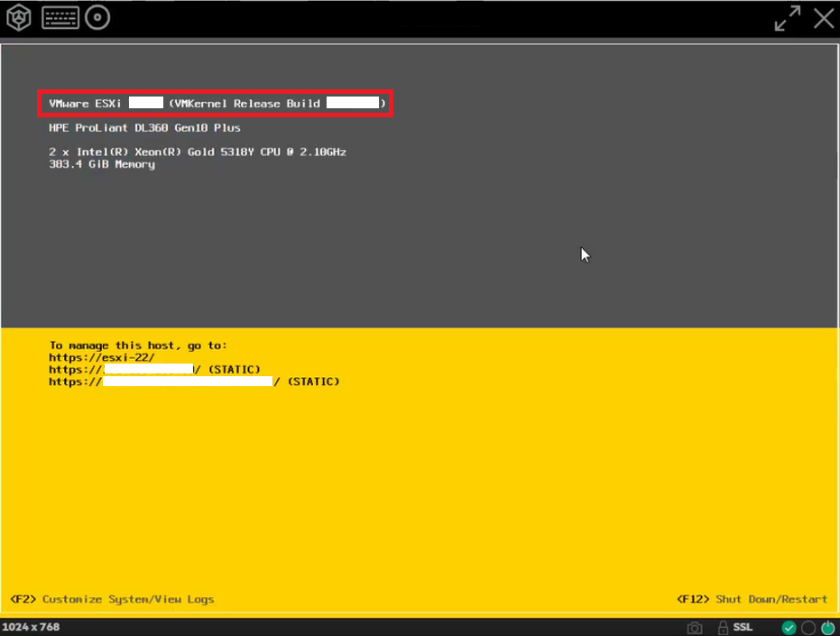Click the F2 Customize System/View Logs option
Image resolution: width=840 pixels, height=636 pixels.
(x=112, y=599)
